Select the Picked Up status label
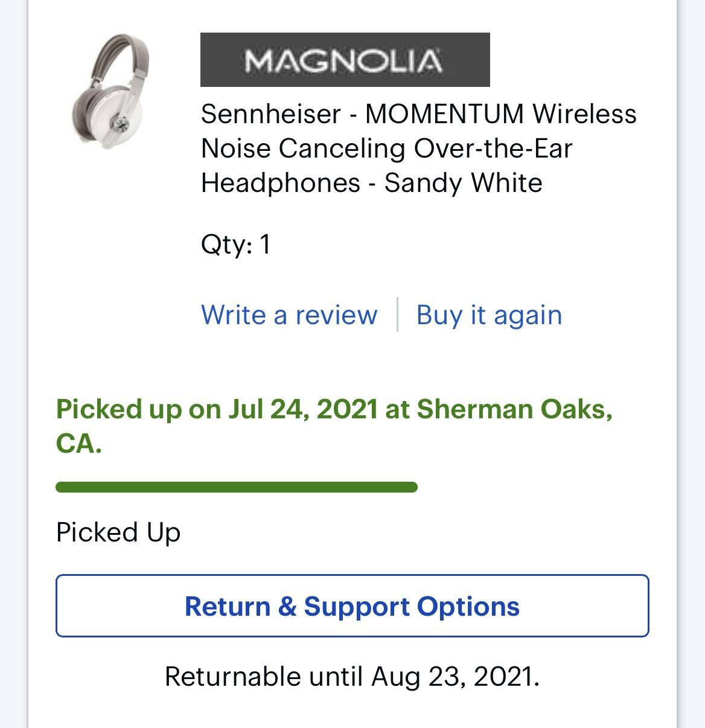The width and height of the screenshot is (705, 728). pos(118,532)
